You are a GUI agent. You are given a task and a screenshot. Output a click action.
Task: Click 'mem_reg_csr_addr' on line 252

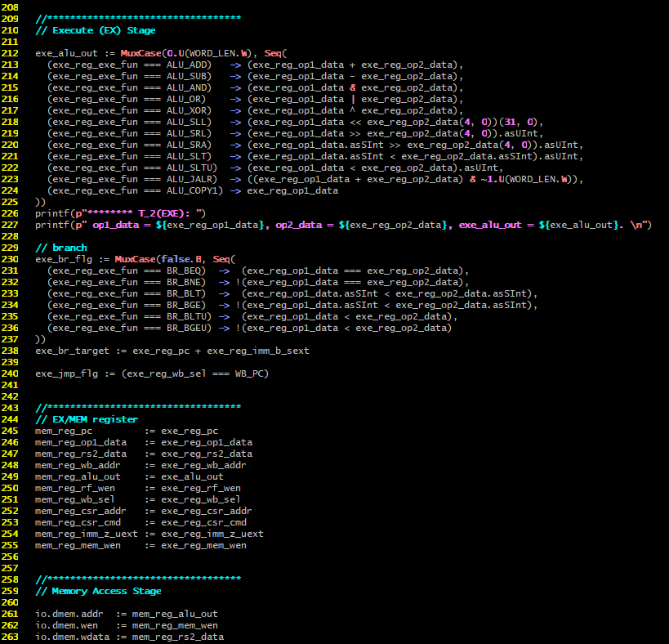(x=81, y=512)
